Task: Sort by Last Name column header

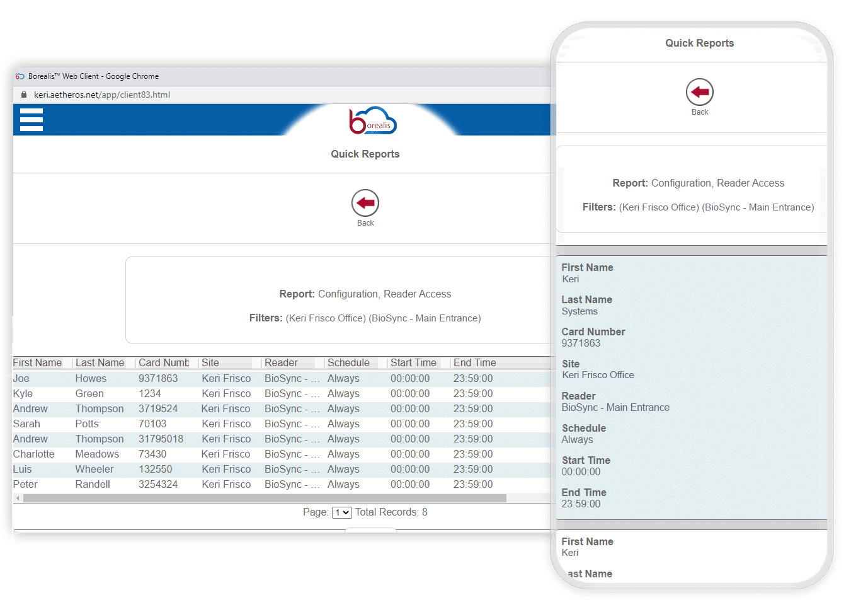Action: 100,363
